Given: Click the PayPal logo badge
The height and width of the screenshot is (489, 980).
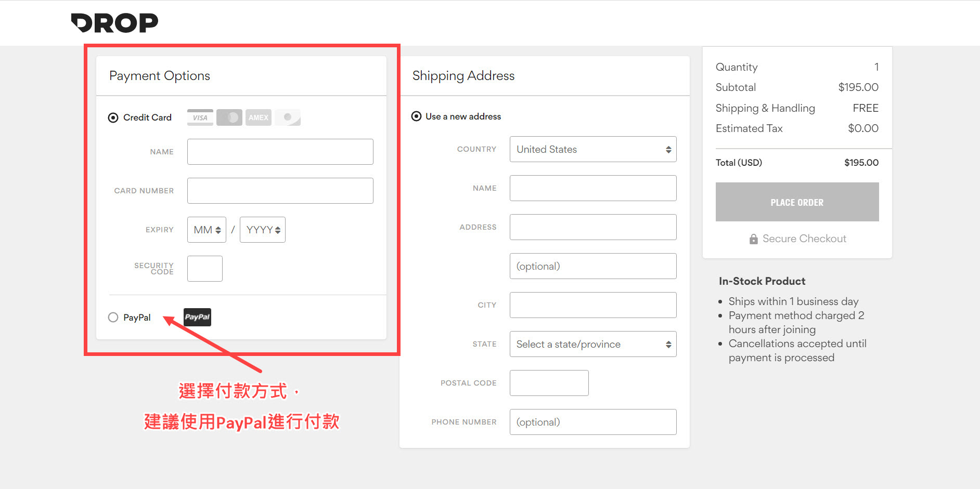Looking at the screenshot, I should [198, 317].
